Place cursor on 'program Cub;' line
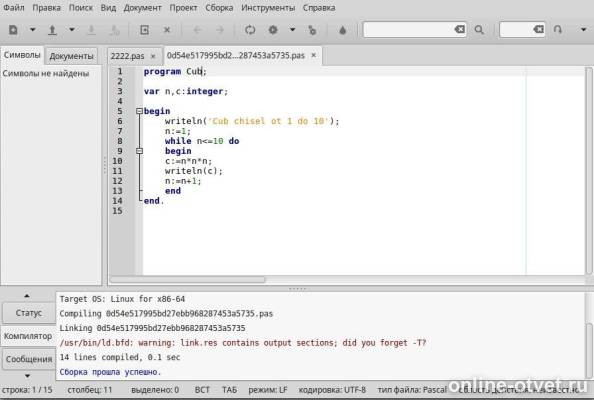 click(x=175, y=72)
